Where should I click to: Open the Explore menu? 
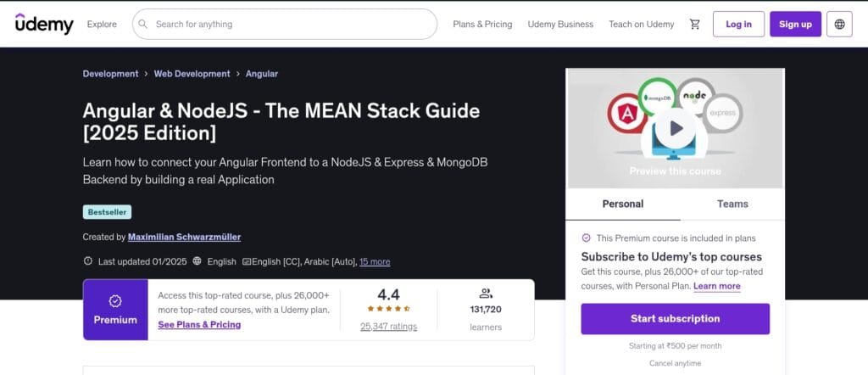click(x=102, y=25)
